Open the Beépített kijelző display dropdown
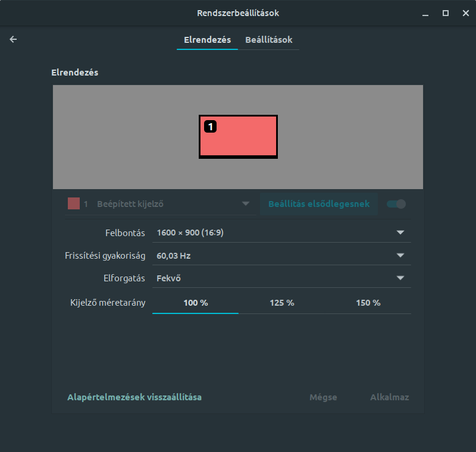 [160, 204]
